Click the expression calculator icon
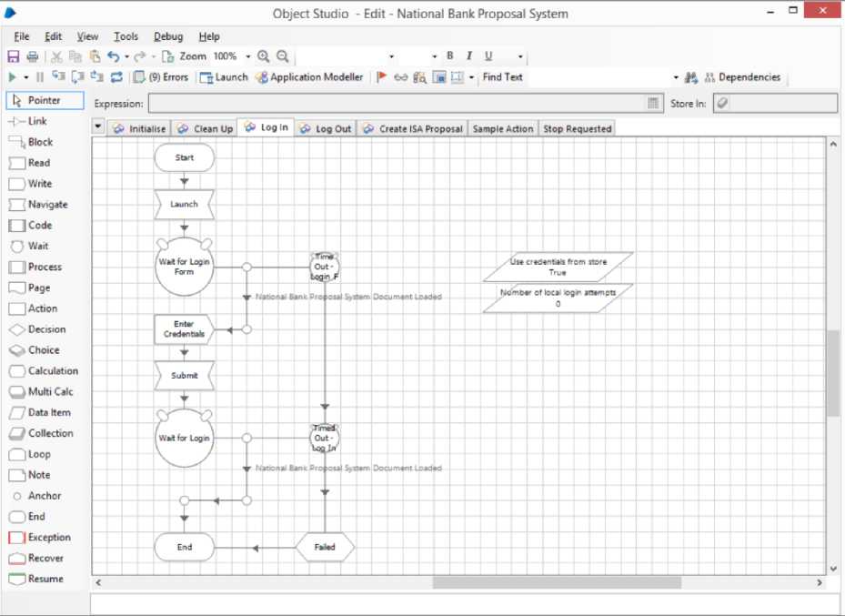 click(x=652, y=104)
